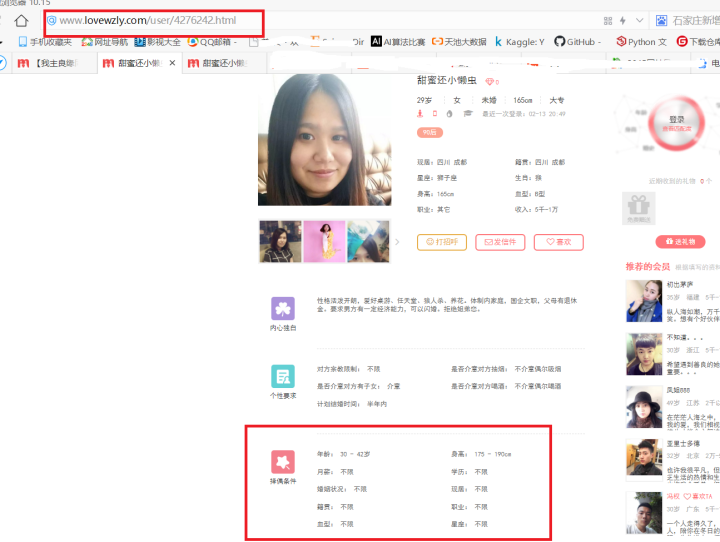Click the 择偶条件 pink icon
Image resolution: width=720 pixels, height=542 pixels.
point(283,462)
